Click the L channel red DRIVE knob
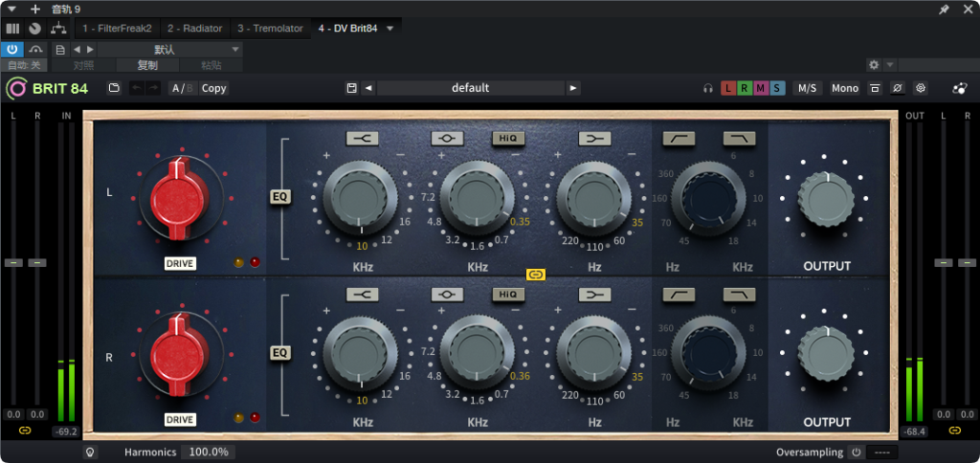980x463 pixels. [181, 199]
